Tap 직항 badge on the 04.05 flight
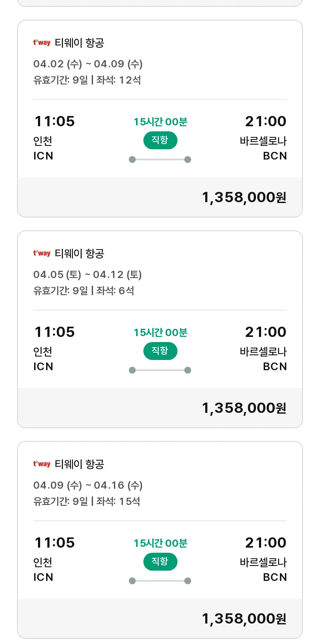This screenshot has height=644, width=320. (x=160, y=351)
